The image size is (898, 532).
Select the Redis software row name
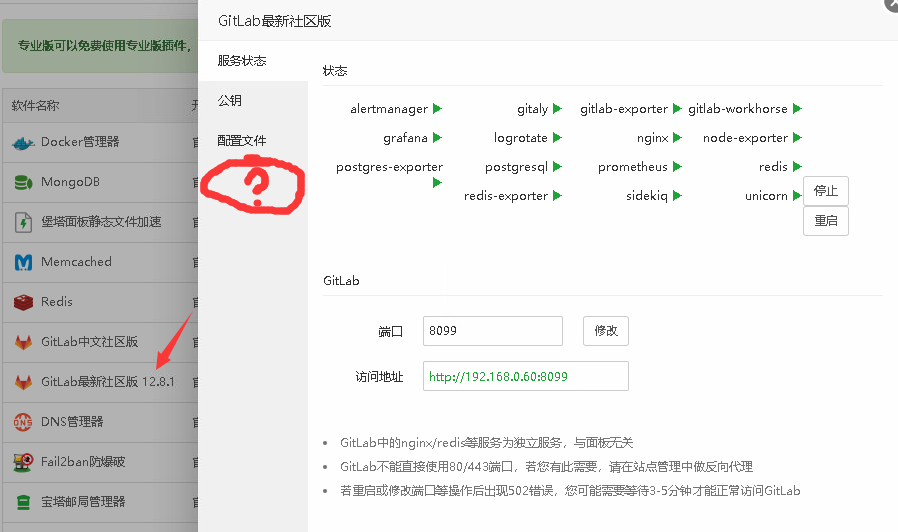[57, 302]
